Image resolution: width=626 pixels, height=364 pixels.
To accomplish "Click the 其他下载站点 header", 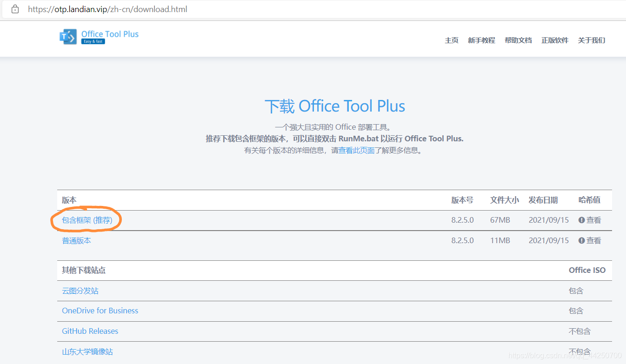I will pyautogui.click(x=84, y=271).
